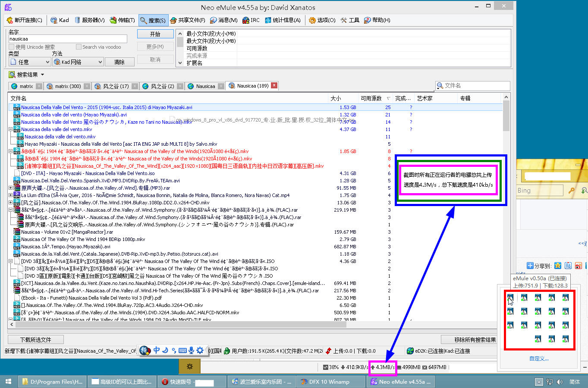The width and height of the screenshot is (588, 388).
Task: Open the IRC page
Action: 251,20
